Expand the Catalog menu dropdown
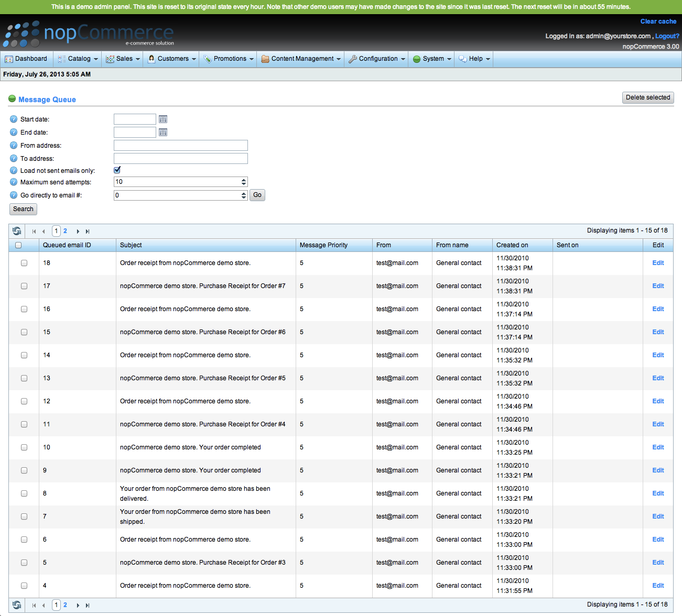The image size is (682, 616). (x=78, y=59)
